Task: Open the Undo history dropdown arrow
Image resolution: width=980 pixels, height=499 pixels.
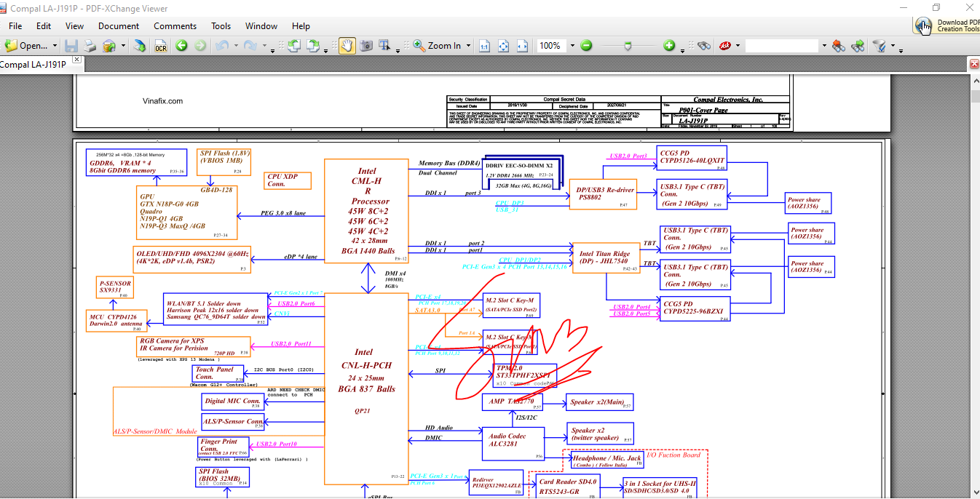Action: (x=235, y=46)
